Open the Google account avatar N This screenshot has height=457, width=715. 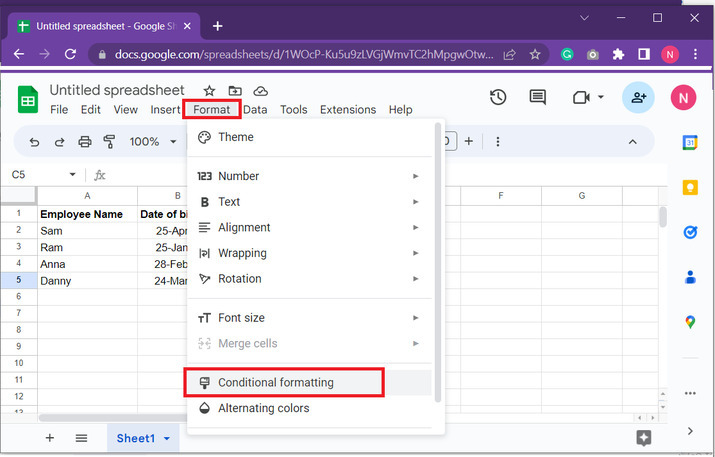pyautogui.click(x=683, y=97)
